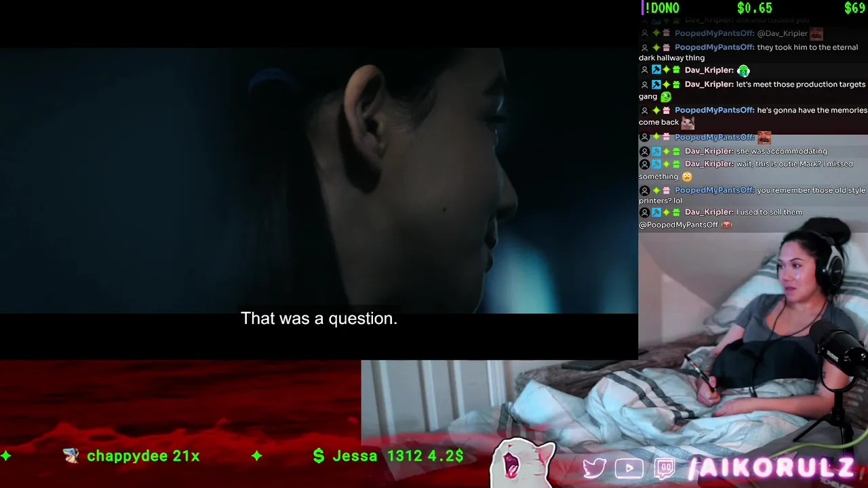Click the green stack badge beside 'she was accommodating'
Screen dimensions: 868x488
tap(676, 151)
